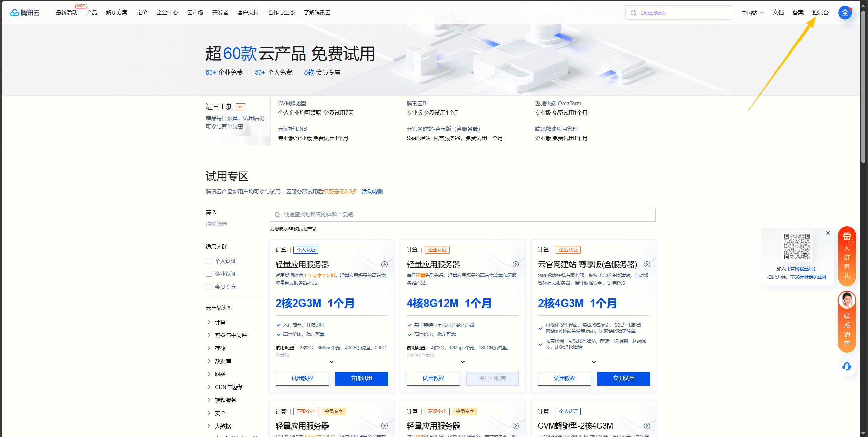Click the DeepSeek search magnifier icon
The image size is (868, 437).
(633, 12)
